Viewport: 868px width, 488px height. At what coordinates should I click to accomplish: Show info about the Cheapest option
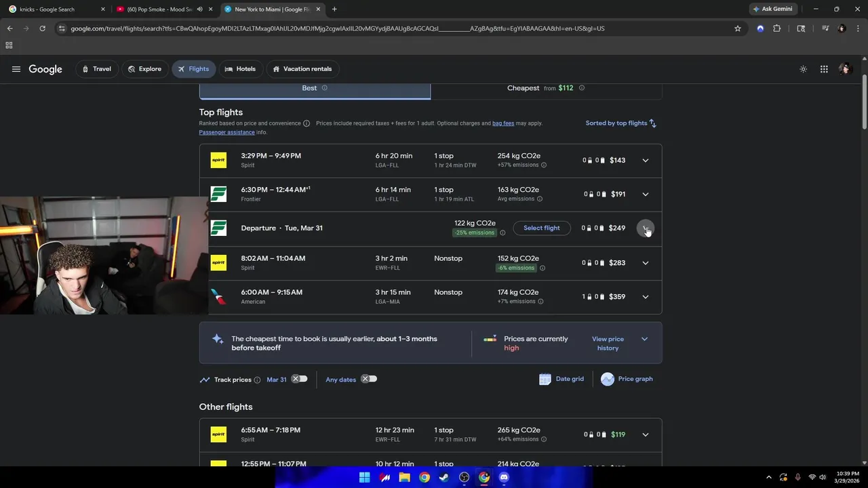[x=582, y=88]
